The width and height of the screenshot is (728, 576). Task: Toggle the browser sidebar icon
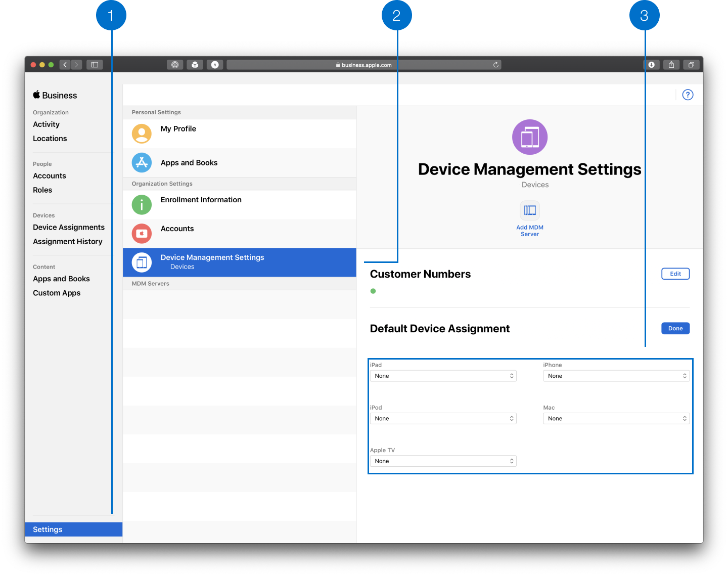[95, 65]
